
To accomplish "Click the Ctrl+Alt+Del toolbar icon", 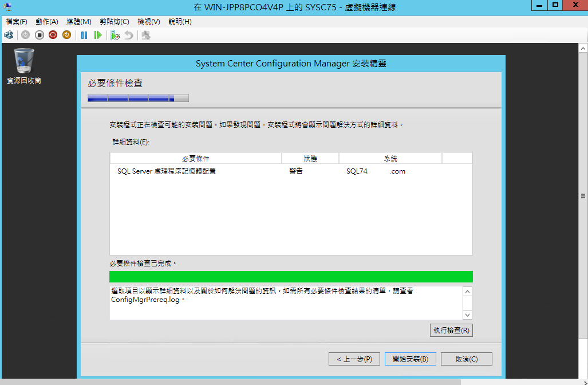I will point(9,36).
